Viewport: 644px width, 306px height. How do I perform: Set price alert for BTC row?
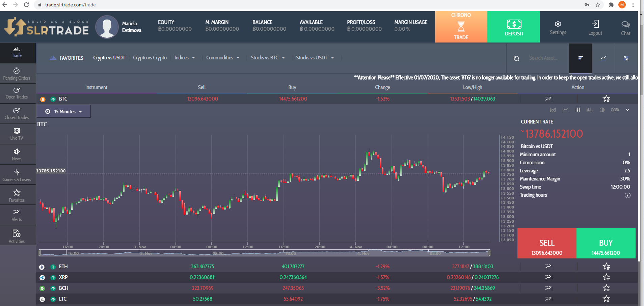pos(549,99)
